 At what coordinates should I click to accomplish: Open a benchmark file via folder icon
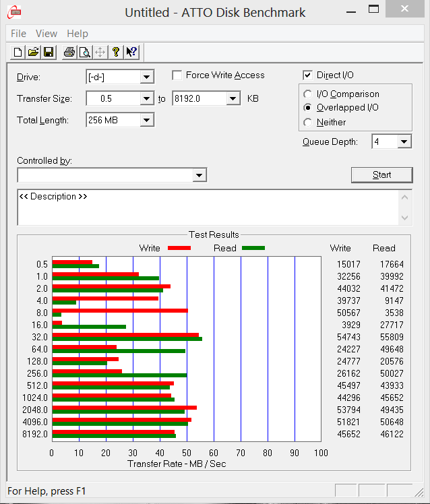(x=33, y=52)
